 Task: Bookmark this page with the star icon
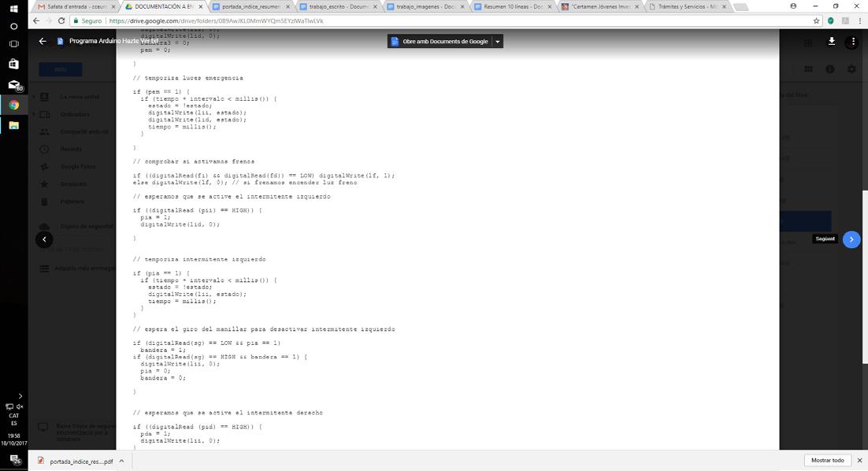point(817,20)
